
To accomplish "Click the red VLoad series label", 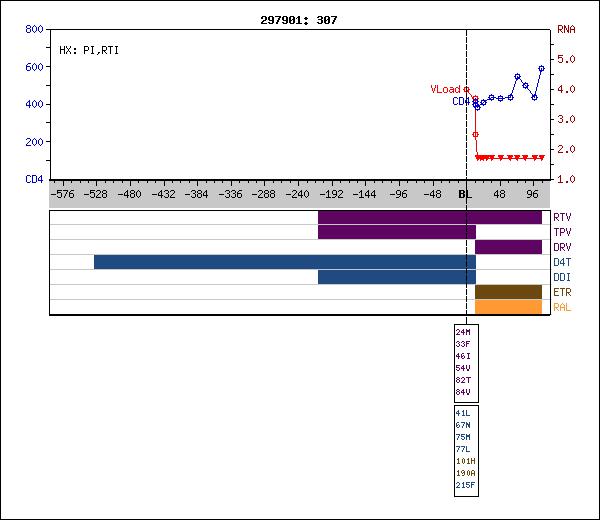I will [x=445, y=89].
